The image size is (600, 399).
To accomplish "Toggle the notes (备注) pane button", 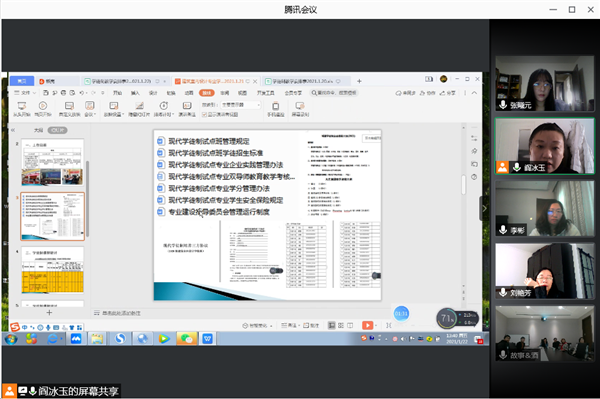I will (290, 325).
